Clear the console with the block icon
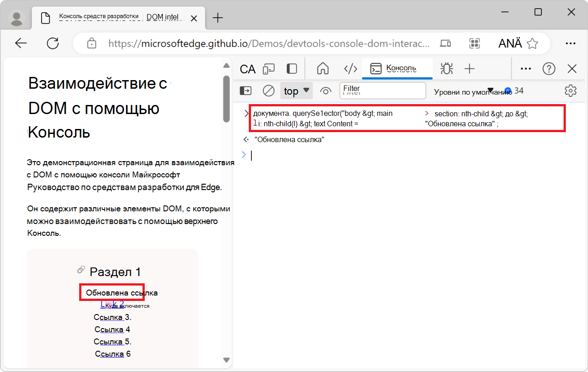 268,91
